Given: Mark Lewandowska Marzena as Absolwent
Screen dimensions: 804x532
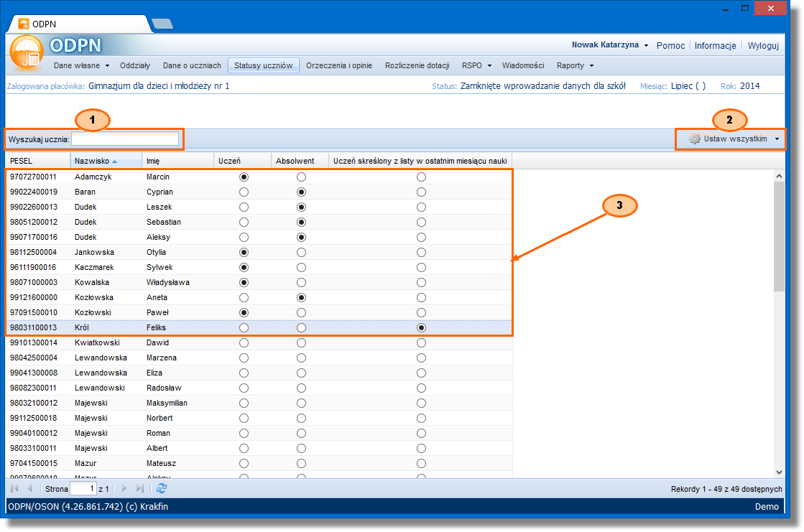Looking at the screenshot, I should (302, 358).
